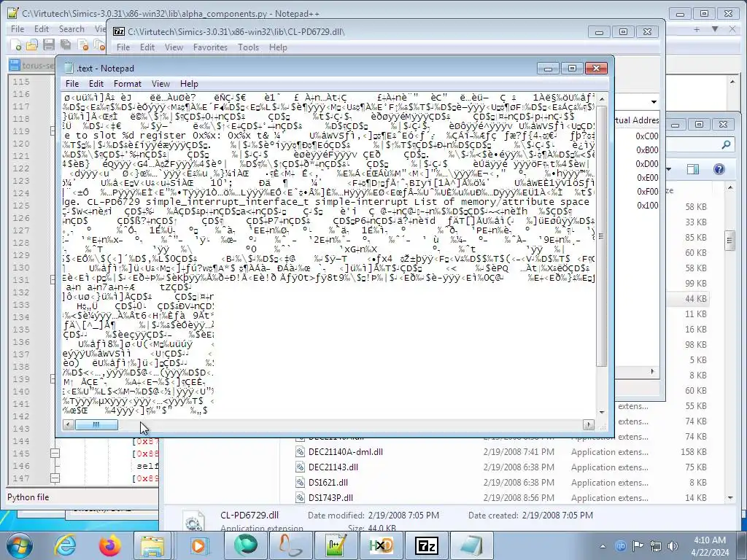This screenshot has height=560, width=747.
Task: Click the New file icon in Notepad++
Action: point(16,45)
